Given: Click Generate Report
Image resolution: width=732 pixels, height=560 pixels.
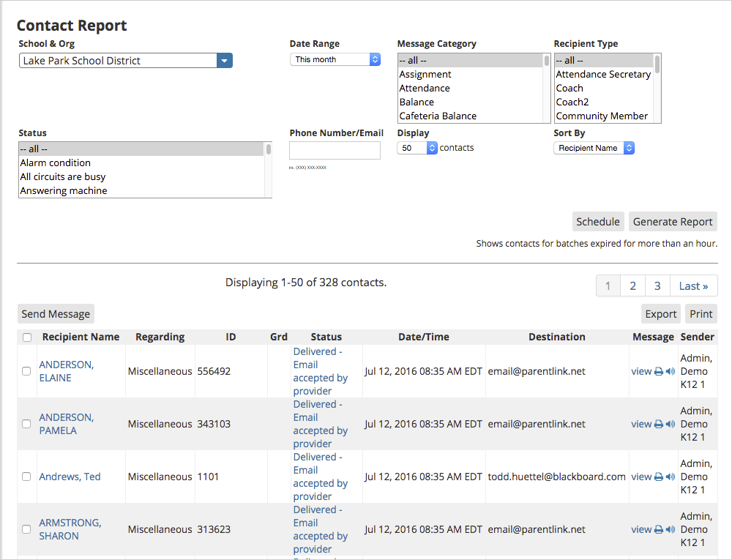Looking at the screenshot, I should [x=673, y=221].
